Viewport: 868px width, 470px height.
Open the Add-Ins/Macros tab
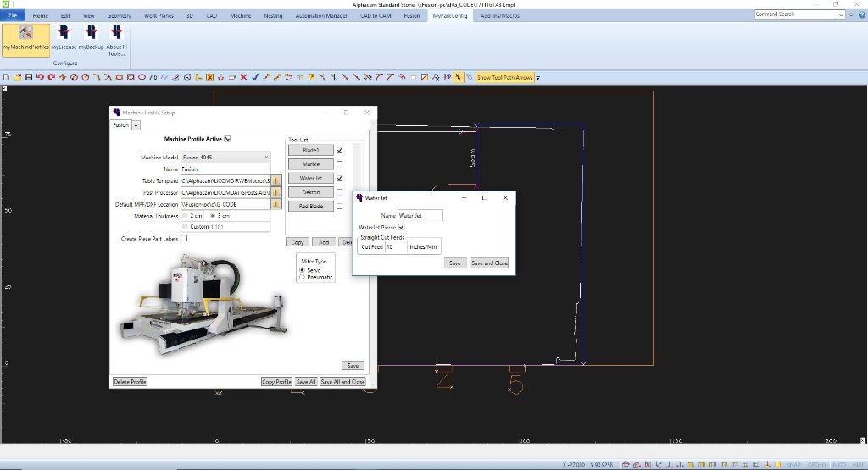(500, 15)
